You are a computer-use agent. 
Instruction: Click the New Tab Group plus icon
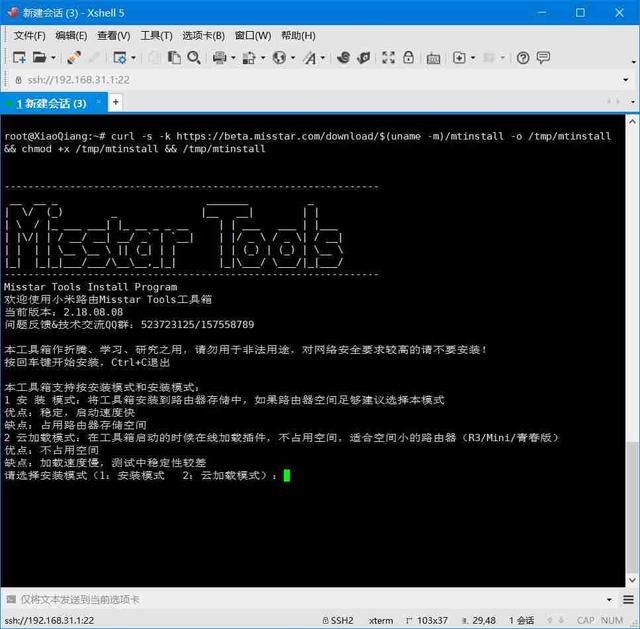(x=459, y=58)
